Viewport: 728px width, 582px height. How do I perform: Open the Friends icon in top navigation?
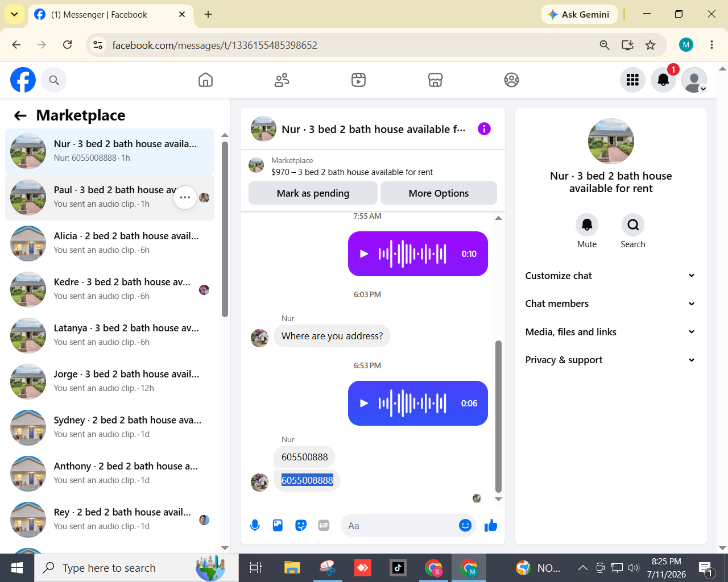click(x=282, y=80)
